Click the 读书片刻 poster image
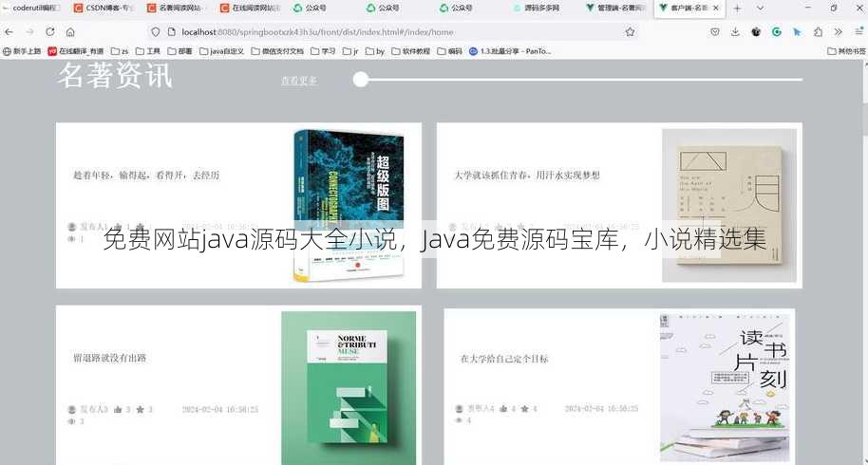The height and width of the screenshot is (465, 868). 725,388
